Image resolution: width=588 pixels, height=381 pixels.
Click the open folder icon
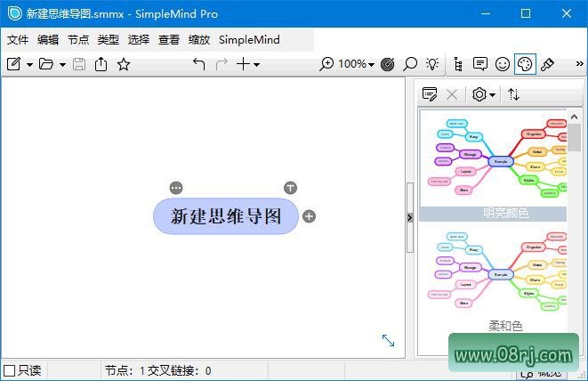[46, 64]
